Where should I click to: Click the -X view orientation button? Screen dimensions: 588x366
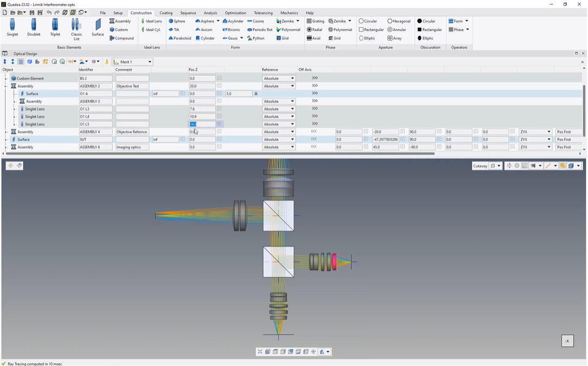point(567,341)
